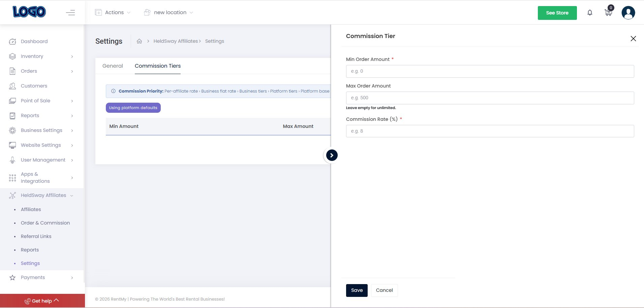
Task: Open Referral Links submenu item
Action: tap(36, 236)
